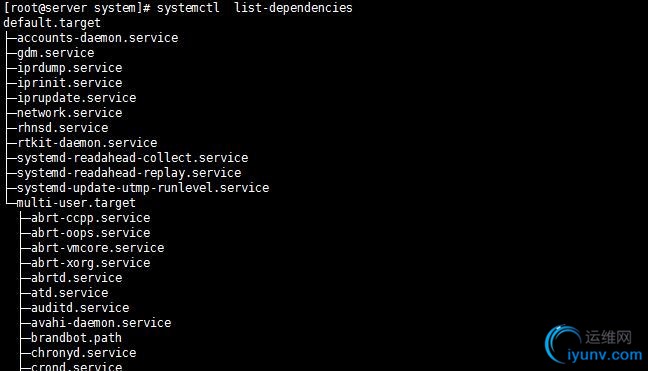648x371 pixels.
Task: Click accounts-daemon.service entry
Action: (x=98, y=38)
